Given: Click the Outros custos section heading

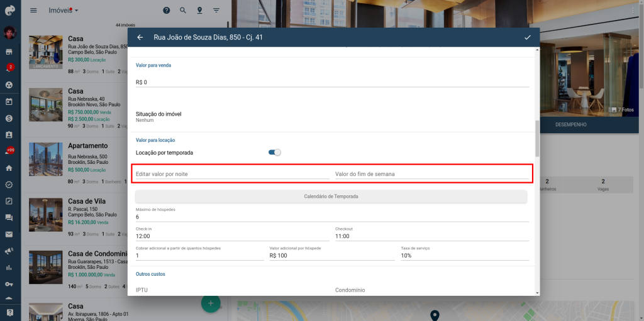Looking at the screenshot, I should pos(151,273).
